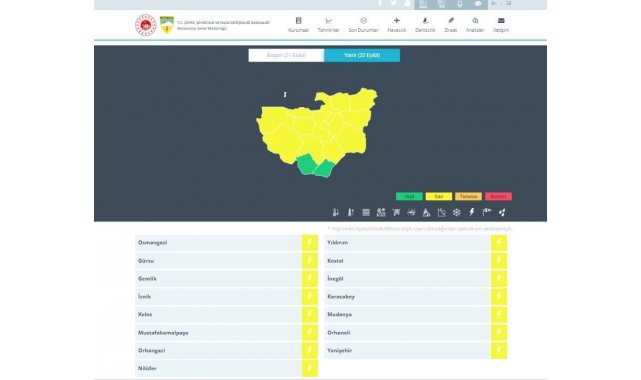Click the lightning icon in İnegöl row

pyautogui.click(x=499, y=278)
